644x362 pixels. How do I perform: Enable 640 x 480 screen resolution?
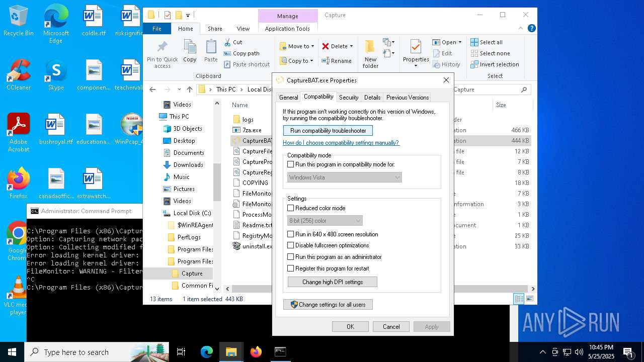[x=290, y=234]
